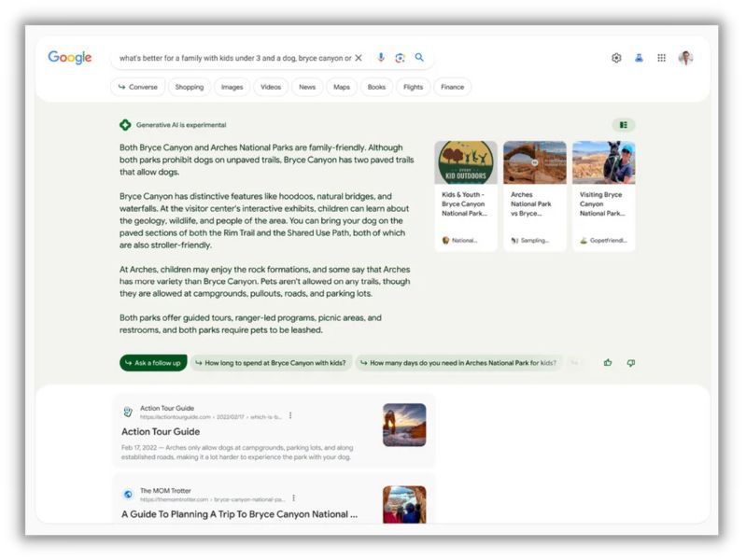Open the Images filter
This screenshot has height=560, width=746.
pos(232,87)
